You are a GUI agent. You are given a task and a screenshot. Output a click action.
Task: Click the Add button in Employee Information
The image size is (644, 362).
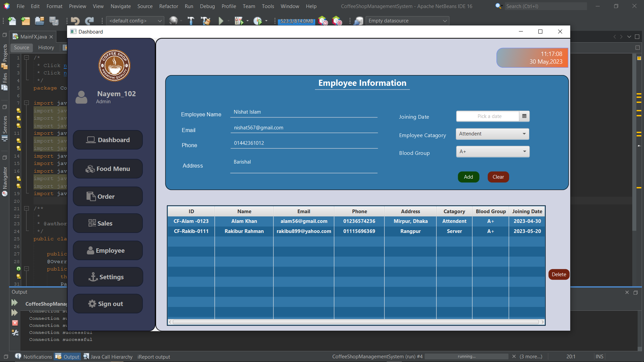pos(468,177)
